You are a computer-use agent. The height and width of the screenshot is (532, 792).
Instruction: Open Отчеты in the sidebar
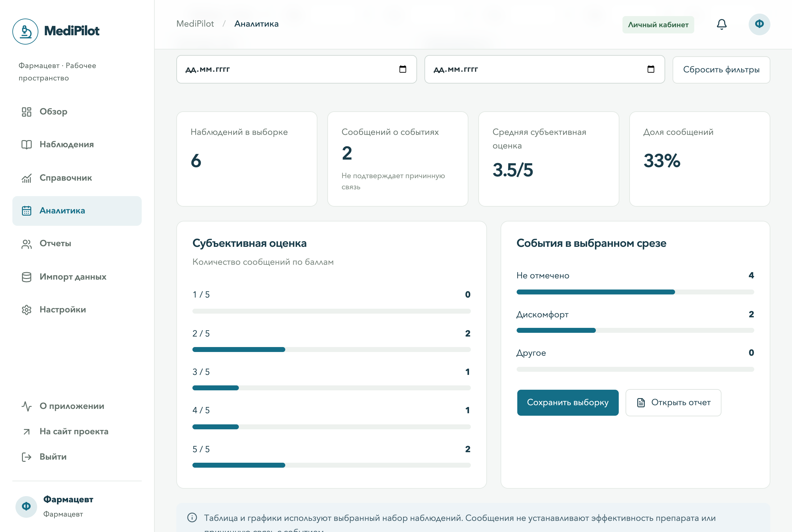[x=77, y=244]
